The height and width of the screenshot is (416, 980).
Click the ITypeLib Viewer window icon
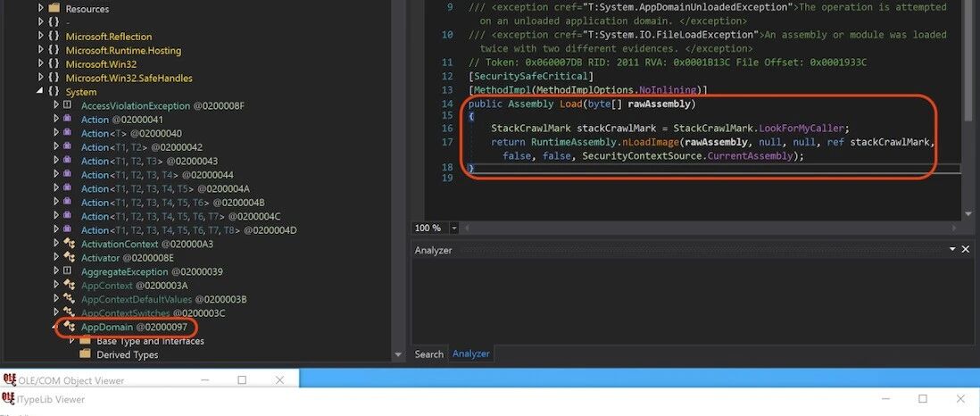tap(9, 398)
